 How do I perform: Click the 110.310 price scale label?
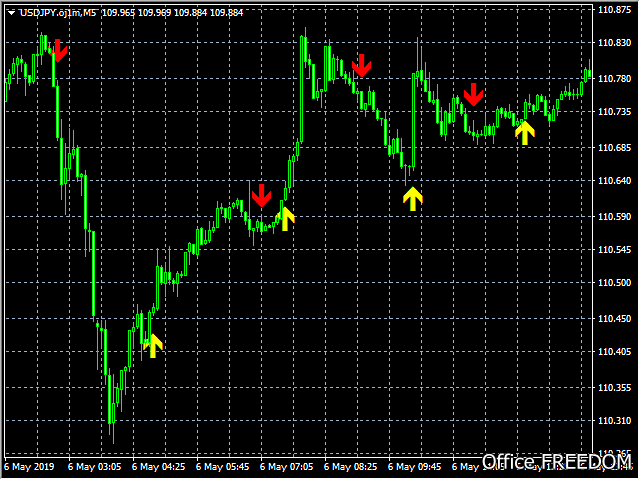[614, 420]
